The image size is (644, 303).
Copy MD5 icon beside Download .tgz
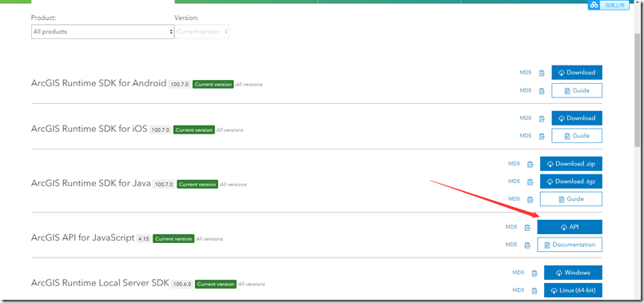tap(531, 181)
